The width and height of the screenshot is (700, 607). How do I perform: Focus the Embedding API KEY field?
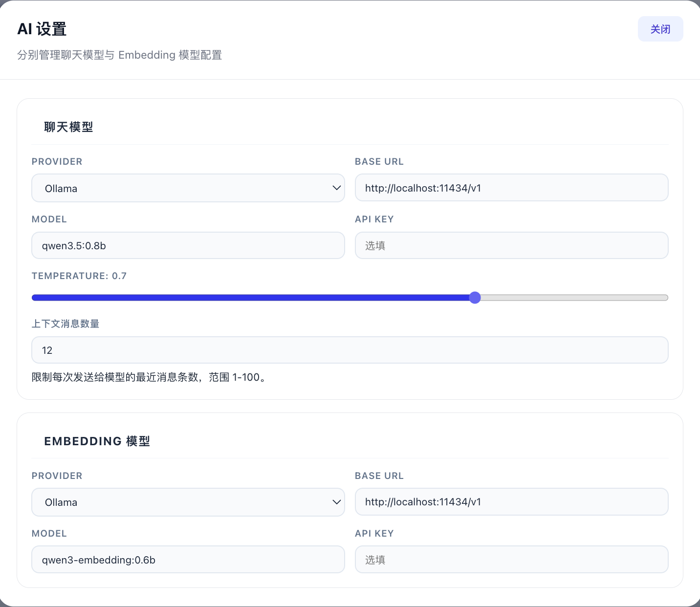click(511, 560)
